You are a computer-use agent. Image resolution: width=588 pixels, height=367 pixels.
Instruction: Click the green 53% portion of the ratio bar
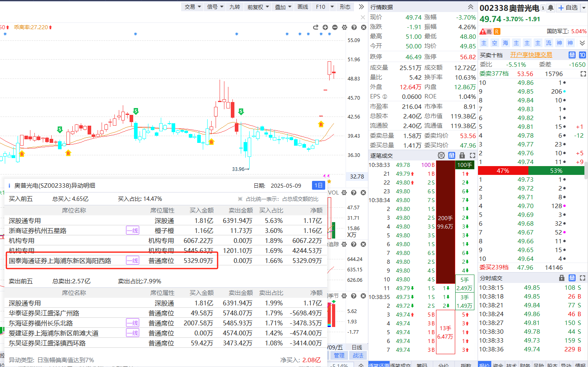click(556, 171)
